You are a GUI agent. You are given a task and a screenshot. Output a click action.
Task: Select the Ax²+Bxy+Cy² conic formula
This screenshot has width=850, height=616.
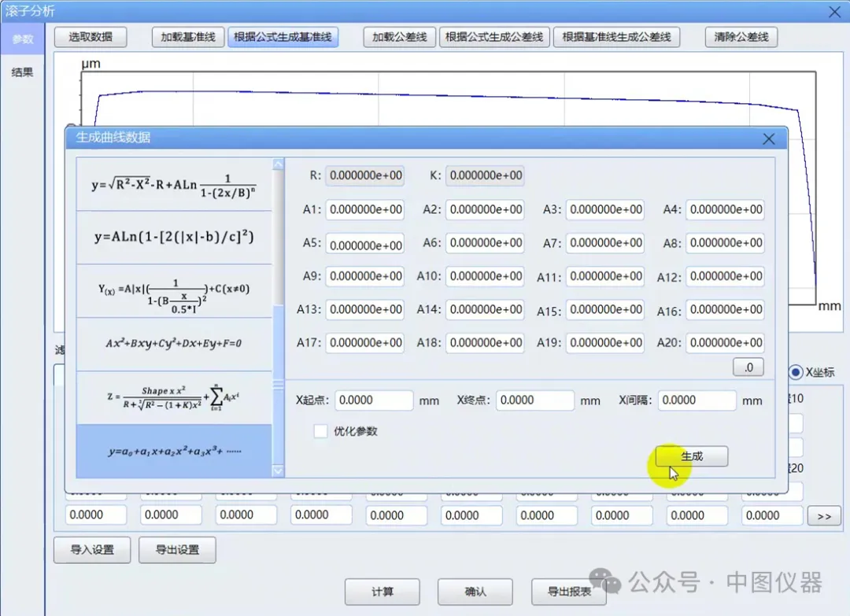tap(174, 344)
